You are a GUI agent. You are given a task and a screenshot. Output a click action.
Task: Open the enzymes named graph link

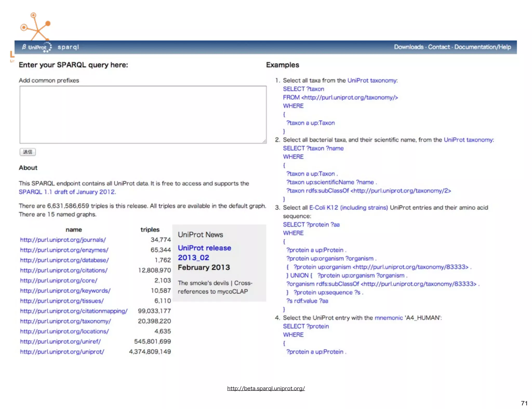64,250
